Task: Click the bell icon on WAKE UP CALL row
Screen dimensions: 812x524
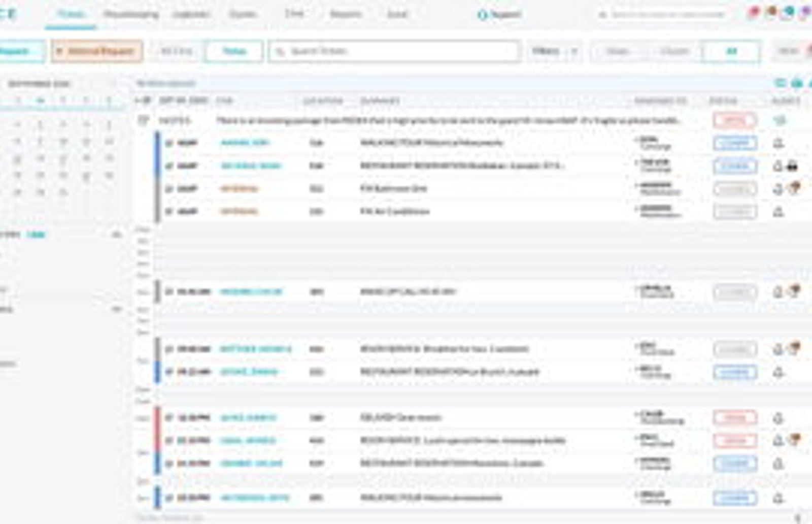Action: pyautogui.click(x=778, y=292)
